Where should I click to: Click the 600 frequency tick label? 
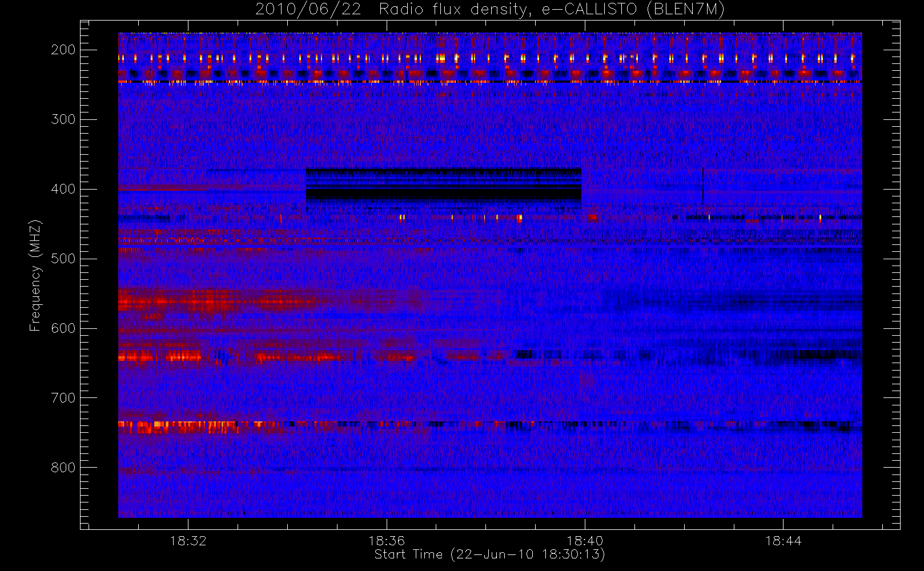[x=63, y=328]
